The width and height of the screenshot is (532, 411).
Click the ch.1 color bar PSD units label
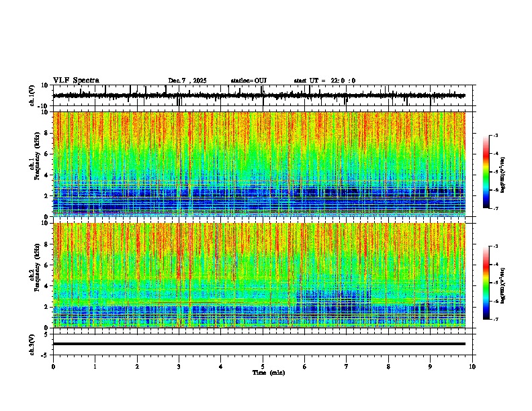[503, 175]
